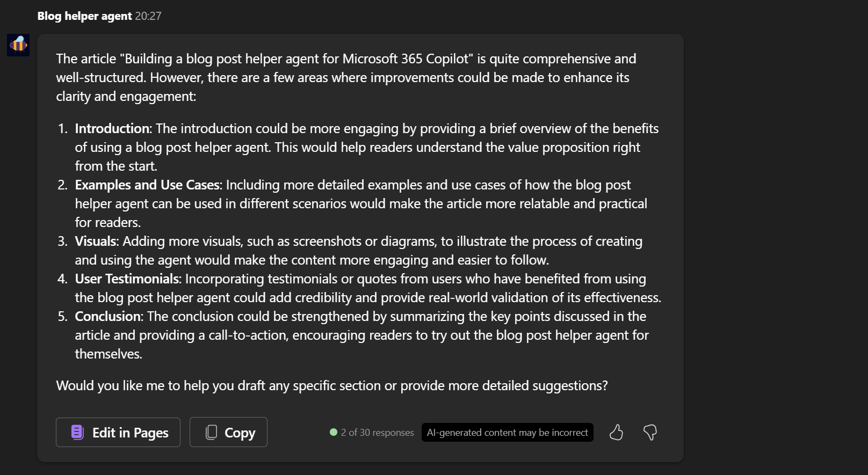This screenshot has width=868, height=475.
Task: Click the copy-pages icon inside the Copy button
Action: 212,432
